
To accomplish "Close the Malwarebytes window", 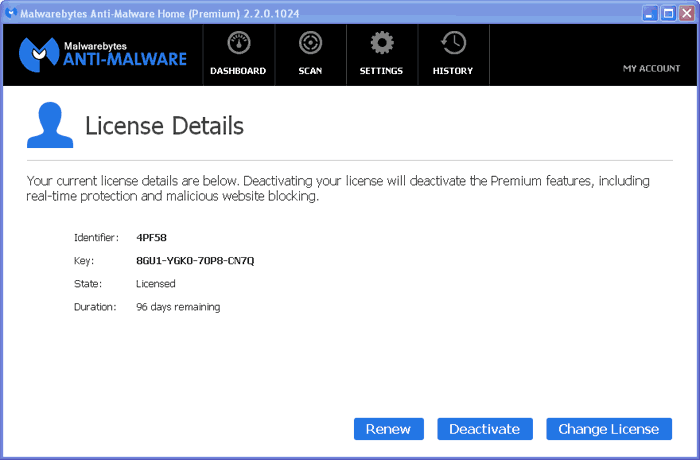I will 687,13.
